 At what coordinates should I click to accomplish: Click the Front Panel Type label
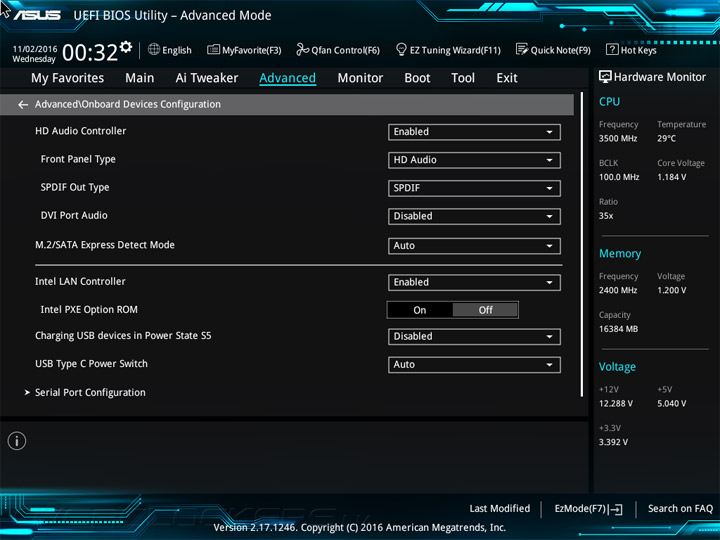coord(78,159)
